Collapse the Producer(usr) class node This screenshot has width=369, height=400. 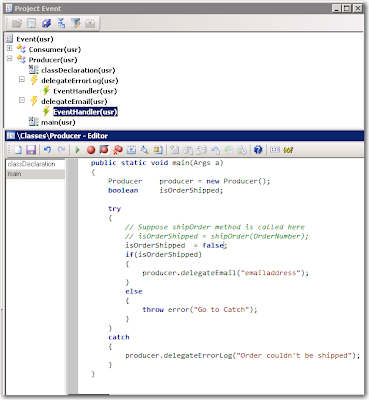pos(9,58)
